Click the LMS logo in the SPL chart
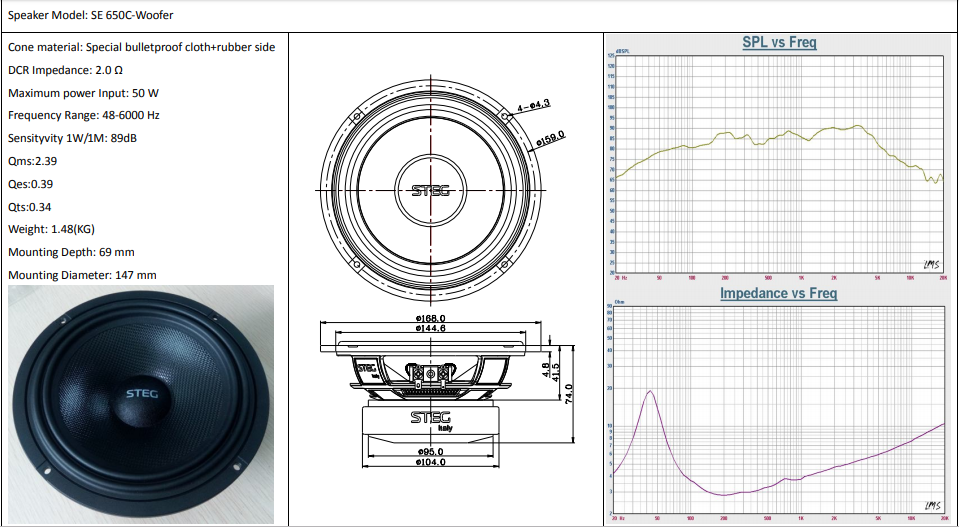 point(931,264)
